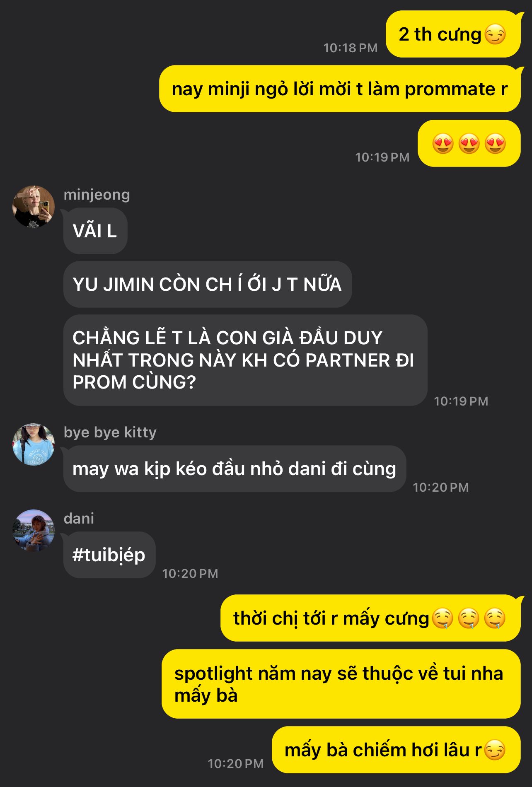The image size is (532, 787).
Task: Tap the smirk emoji in first message
Action: (x=495, y=34)
